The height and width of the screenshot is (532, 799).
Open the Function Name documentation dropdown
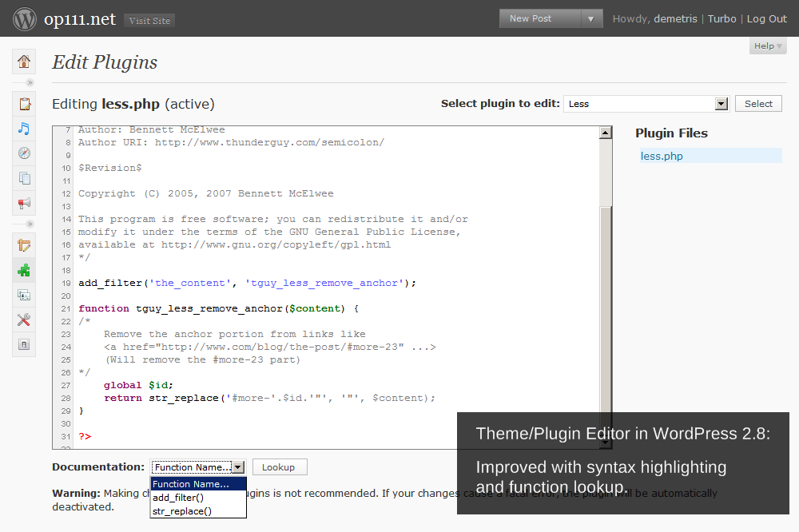197,467
